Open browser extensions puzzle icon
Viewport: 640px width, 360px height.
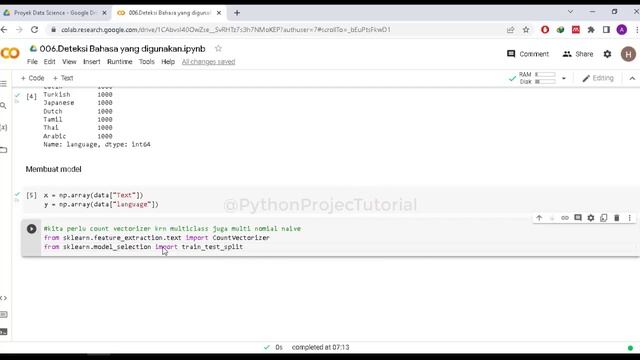tap(591, 29)
